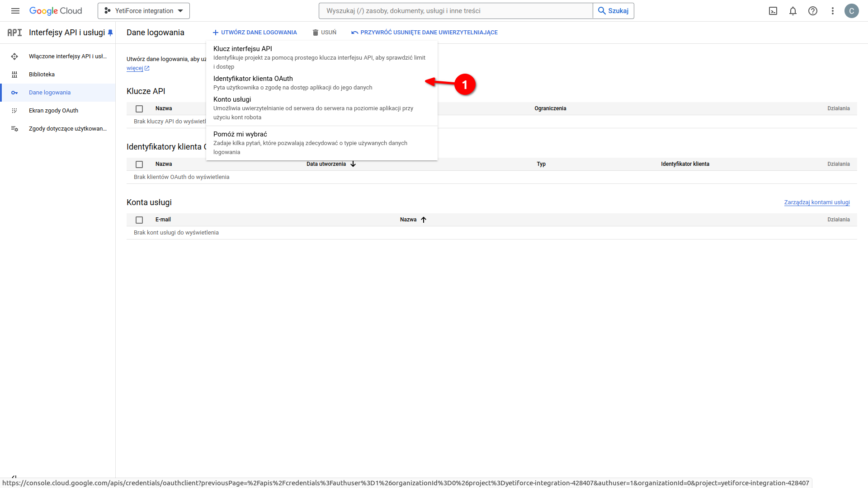Select all checkbox in Konta usługi table
This screenshot has width=868, height=488.
(139, 220)
